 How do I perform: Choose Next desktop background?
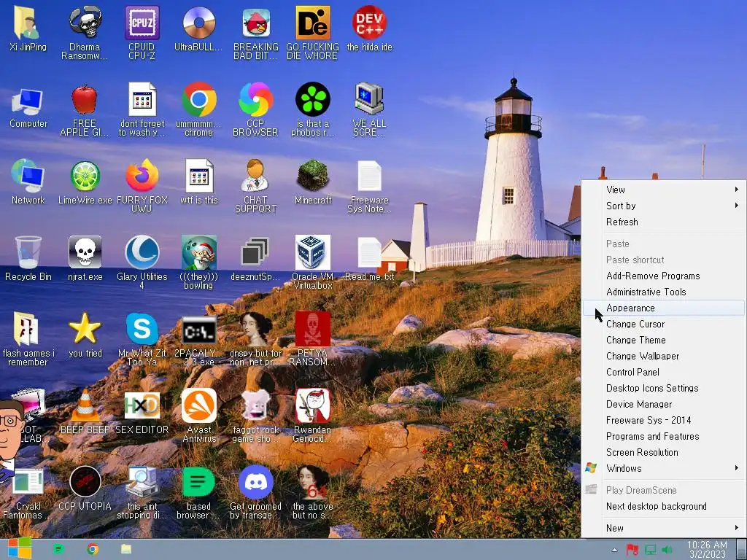pos(664,506)
